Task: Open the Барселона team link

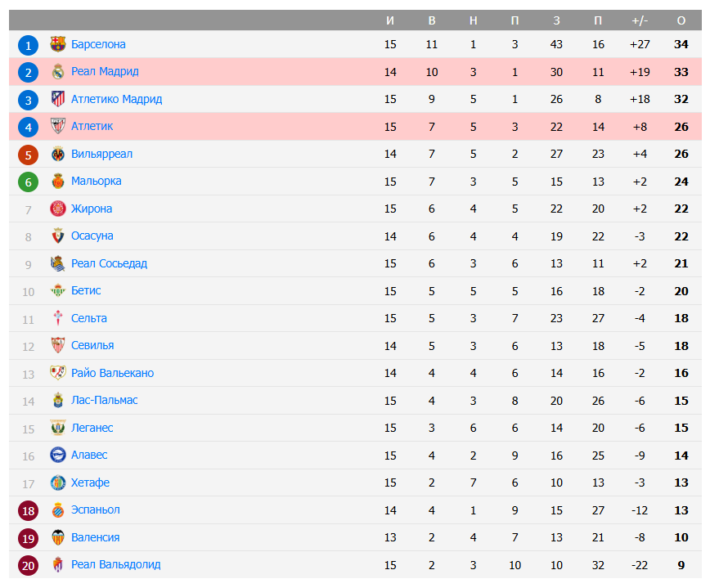Action: tap(98, 44)
